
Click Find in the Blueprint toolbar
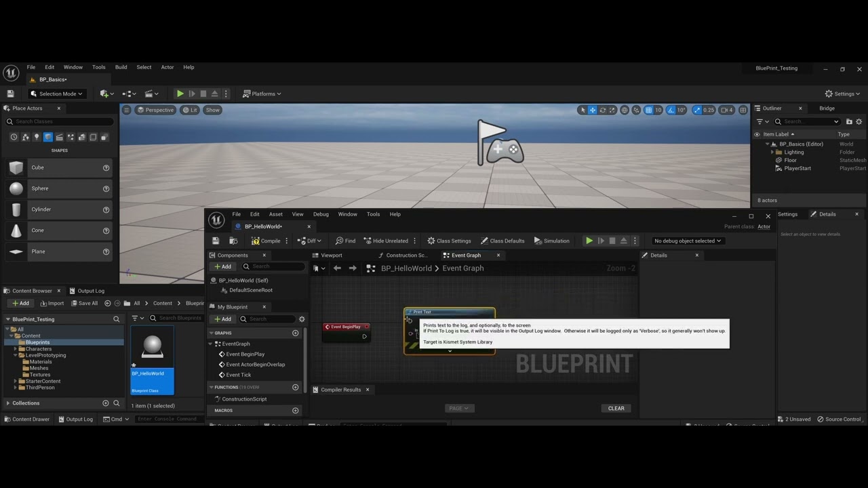pos(345,241)
